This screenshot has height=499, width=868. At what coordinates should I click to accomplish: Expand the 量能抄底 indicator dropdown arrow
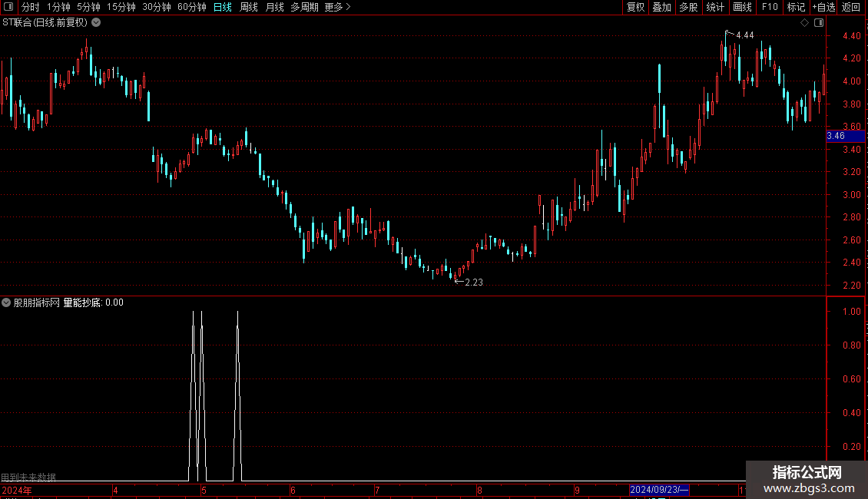[x=6, y=302]
